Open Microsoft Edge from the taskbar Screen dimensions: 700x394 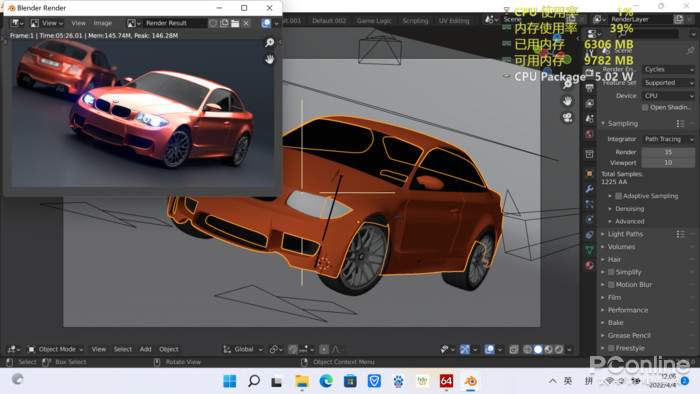pyautogui.click(x=326, y=381)
